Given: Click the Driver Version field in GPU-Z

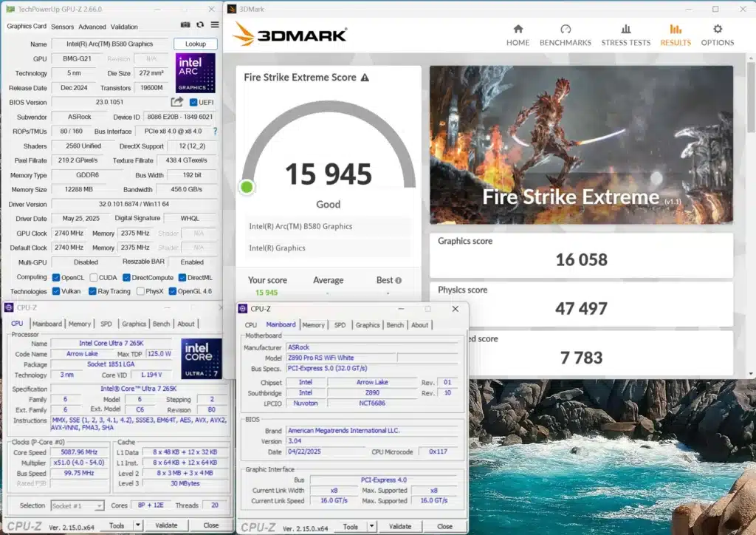Looking at the screenshot, I should (x=134, y=204).
